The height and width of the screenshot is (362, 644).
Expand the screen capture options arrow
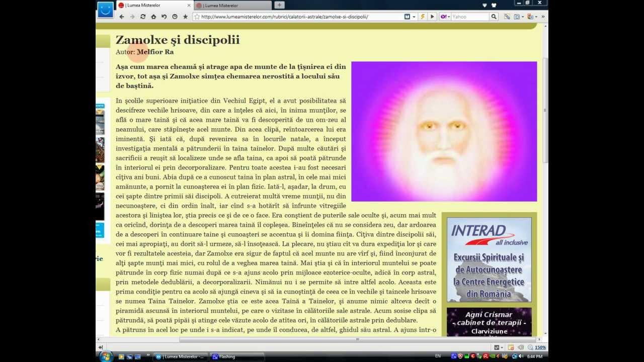point(522,17)
